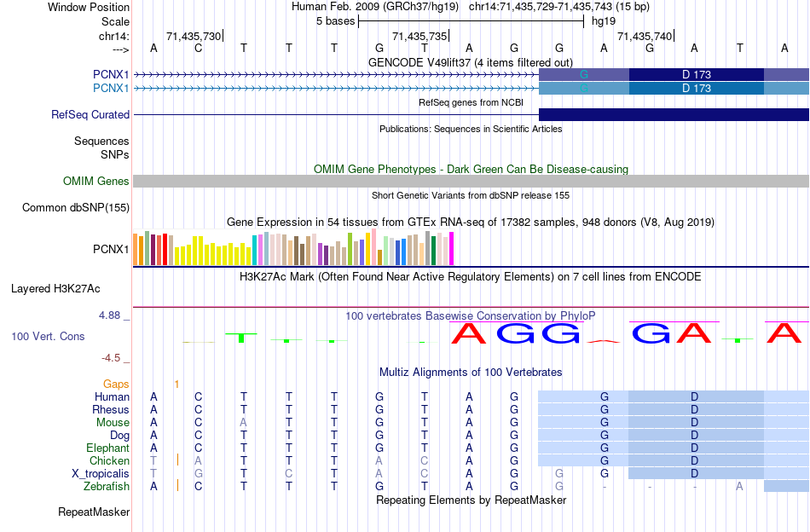Open the light blue PCNX1 GENCODE transcript label

[111, 89]
